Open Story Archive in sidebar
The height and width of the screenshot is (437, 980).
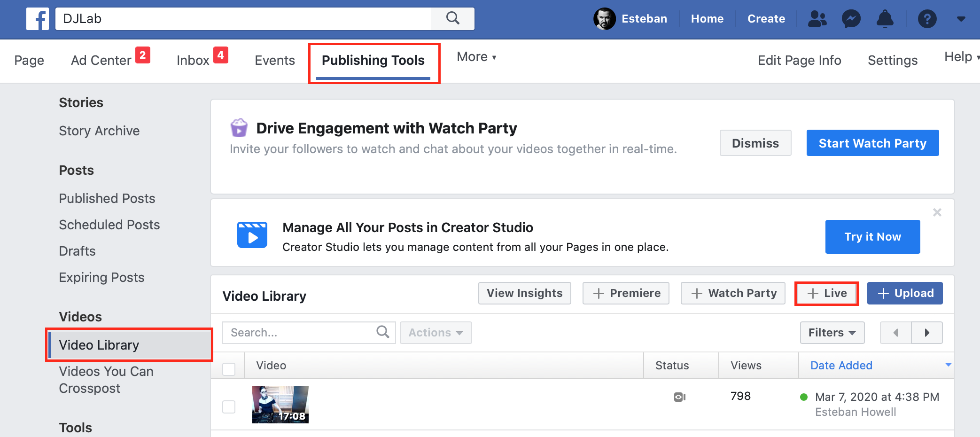[99, 131]
